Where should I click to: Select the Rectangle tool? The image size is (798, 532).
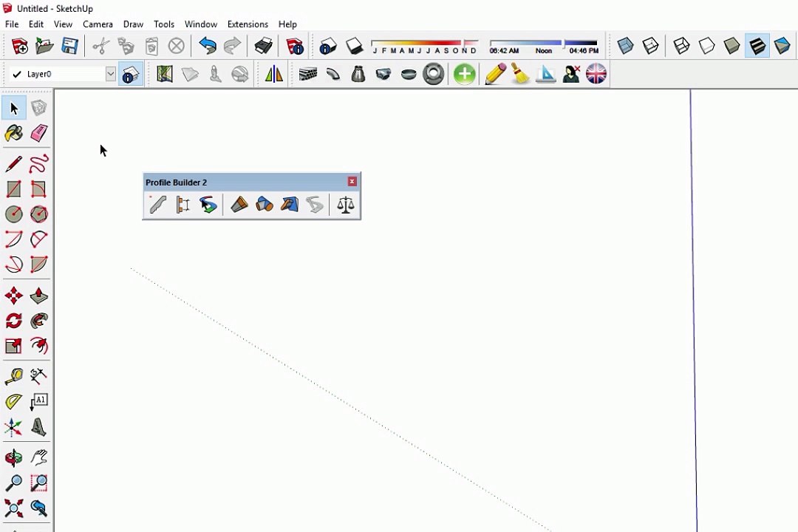point(14,189)
